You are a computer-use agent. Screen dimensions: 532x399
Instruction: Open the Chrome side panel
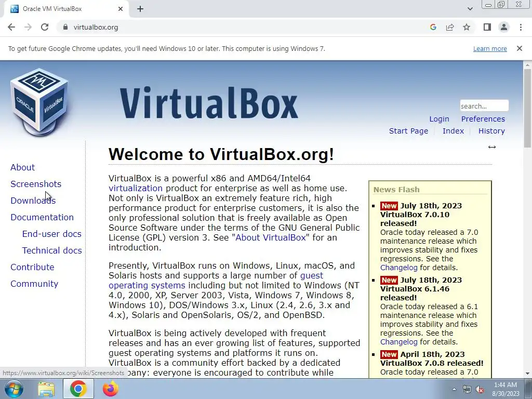pos(487,27)
